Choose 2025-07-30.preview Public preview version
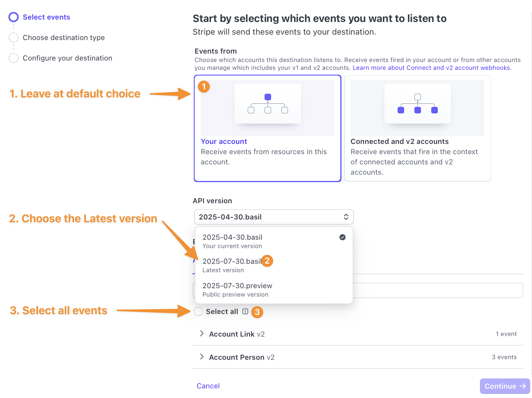 pos(274,290)
